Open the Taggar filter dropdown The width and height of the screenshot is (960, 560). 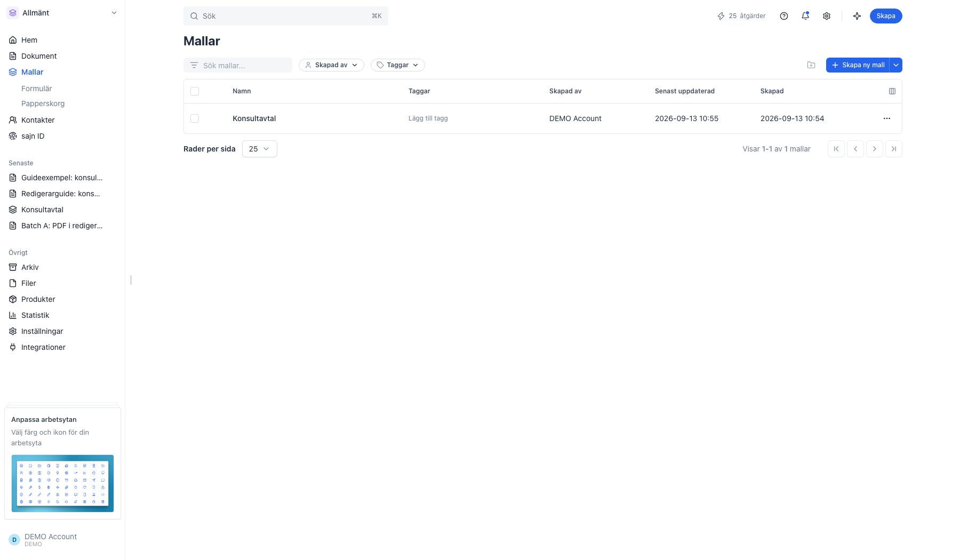click(x=398, y=65)
